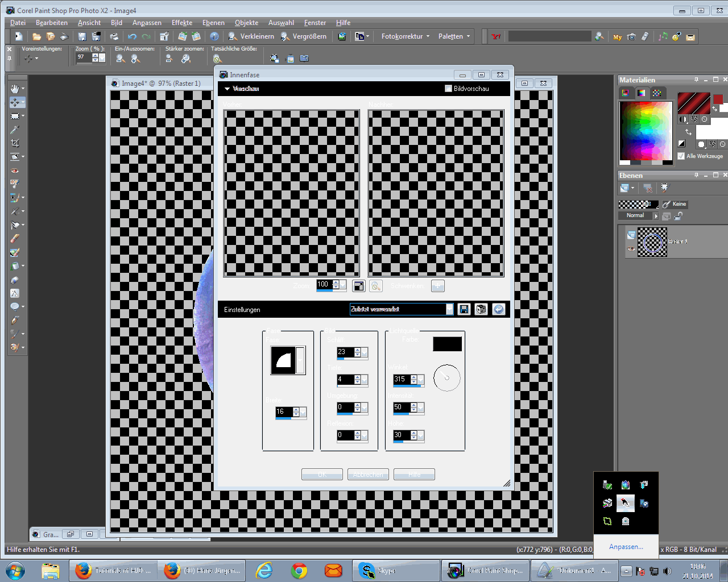Click the Schwenken pan button in preview
This screenshot has height=582, width=728.
coord(437,286)
